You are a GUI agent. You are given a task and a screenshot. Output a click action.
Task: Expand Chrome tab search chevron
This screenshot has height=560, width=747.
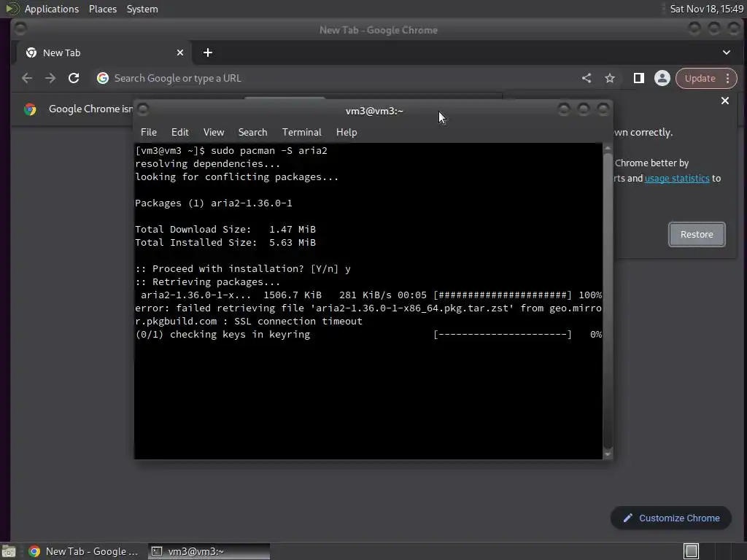click(x=727, y=52)
